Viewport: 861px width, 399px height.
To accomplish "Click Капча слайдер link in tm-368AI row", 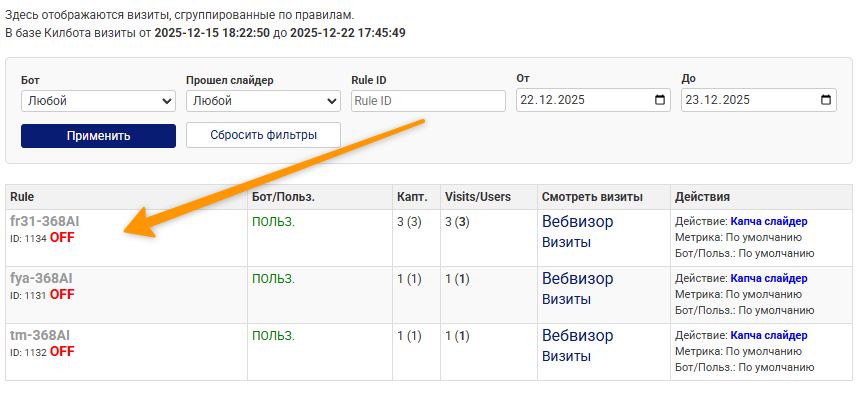I will click(769, 335).
